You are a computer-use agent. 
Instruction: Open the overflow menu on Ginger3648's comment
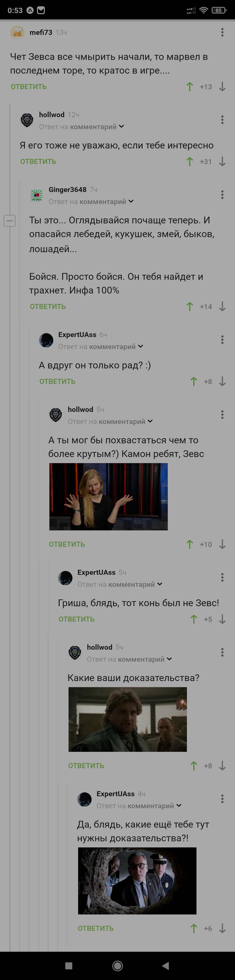[222, 195]
